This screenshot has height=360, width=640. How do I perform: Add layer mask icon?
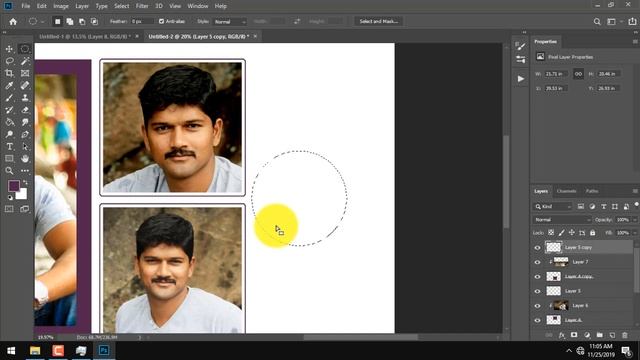point(574,335)
